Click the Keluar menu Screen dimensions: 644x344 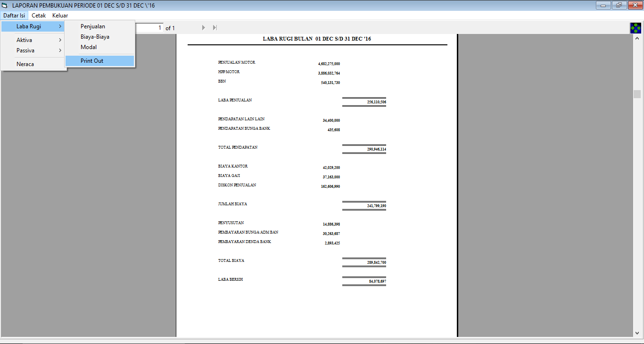pos(60,16)
